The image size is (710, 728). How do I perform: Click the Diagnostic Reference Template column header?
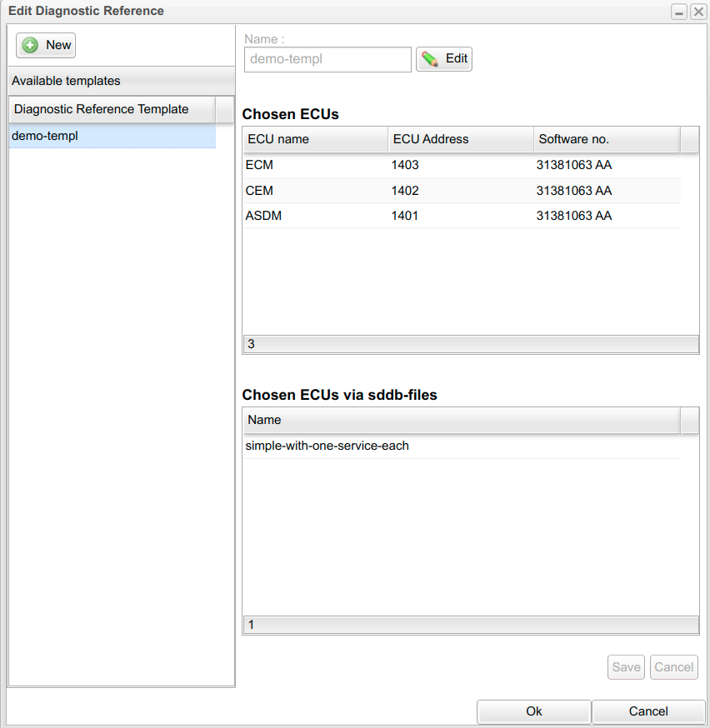(x=112, y=109)
